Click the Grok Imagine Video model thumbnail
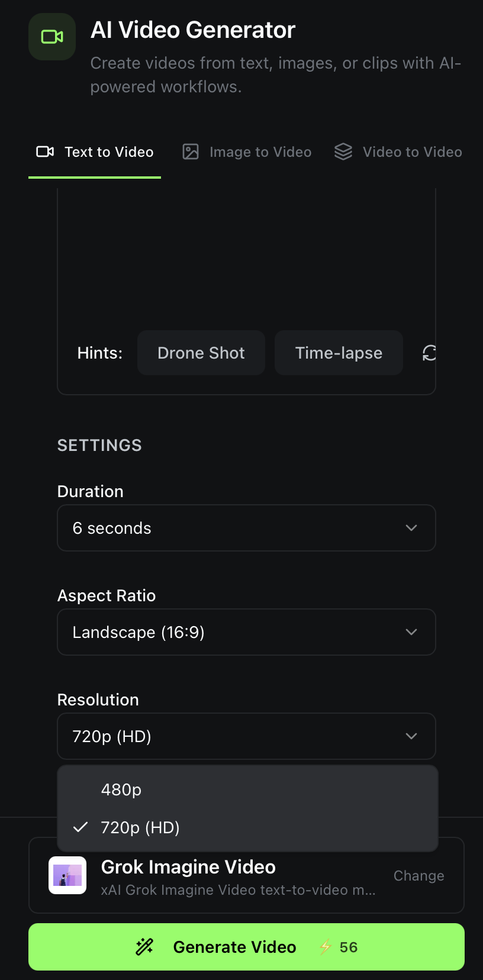Image resolution: width=483 pixels, height=980 pixels. (67, 875)
